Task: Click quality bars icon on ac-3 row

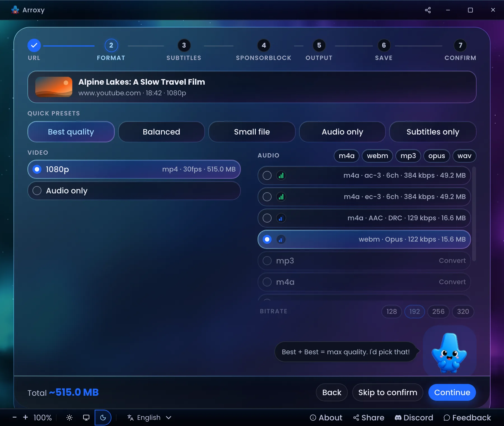Action: coord(281,175)
